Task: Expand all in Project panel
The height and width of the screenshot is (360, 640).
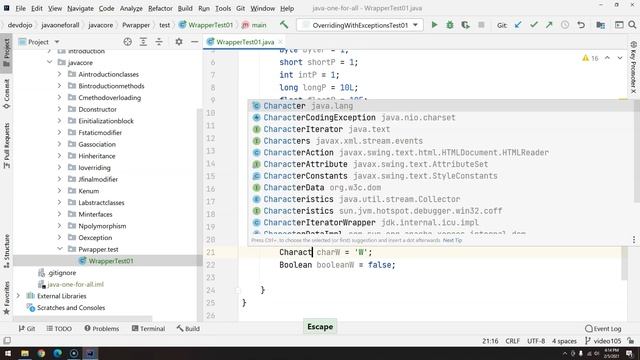Action: tap(143, 42)
